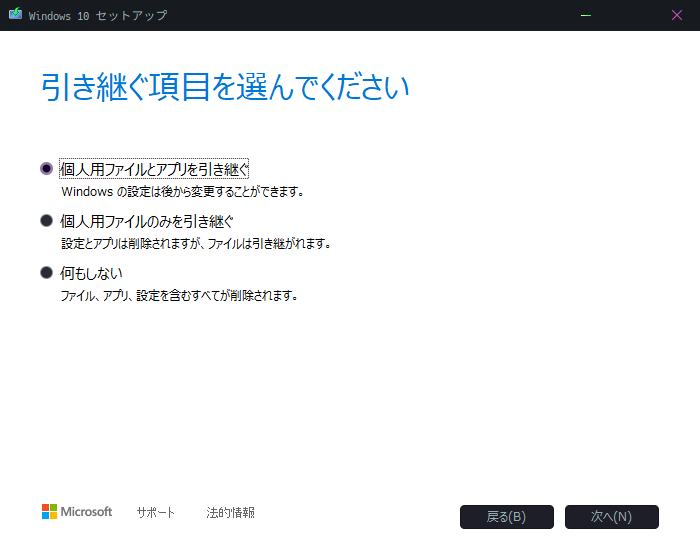
Task: Select the 個人用ファイルとアプリを引き継ぐ radio circle
Action: pyautogui.click(x=46, y=168)
